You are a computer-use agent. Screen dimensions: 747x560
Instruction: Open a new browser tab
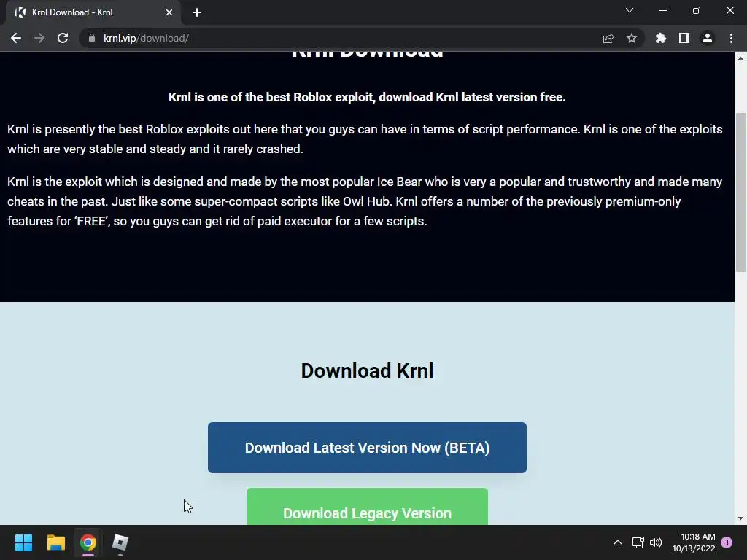(197, 12)
